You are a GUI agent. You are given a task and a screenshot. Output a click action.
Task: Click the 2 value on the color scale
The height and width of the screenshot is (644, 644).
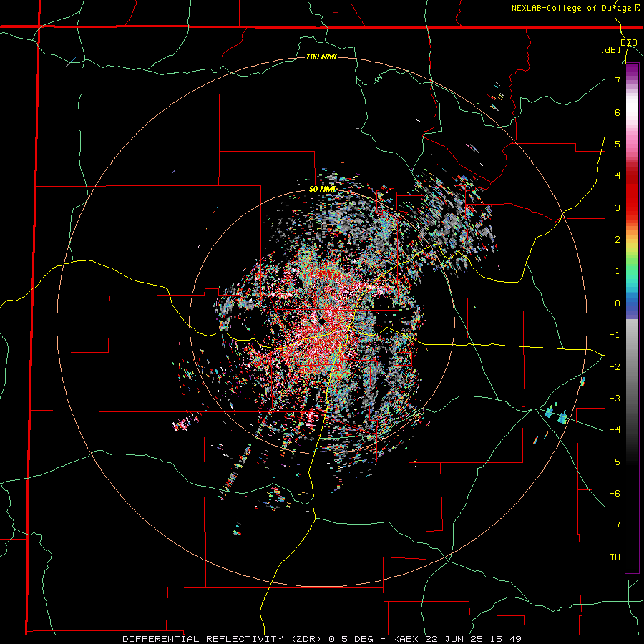(618, 240)
